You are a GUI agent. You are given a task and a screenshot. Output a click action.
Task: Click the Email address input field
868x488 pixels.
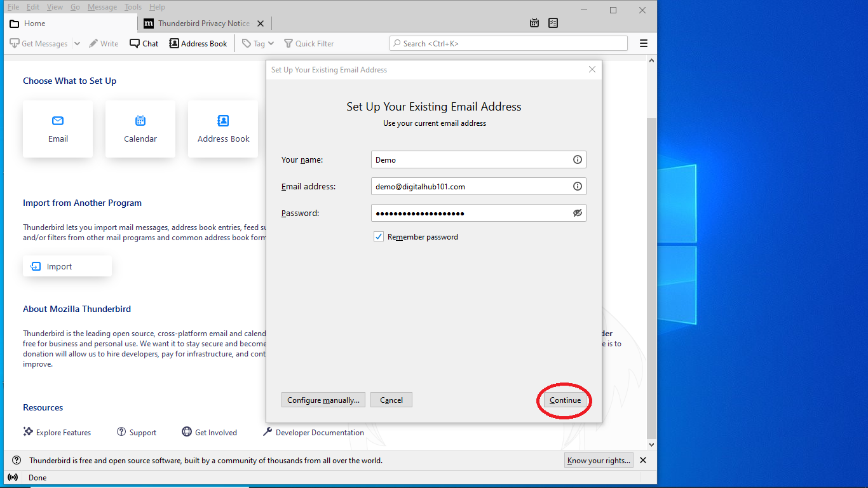[x=478, y=186]
